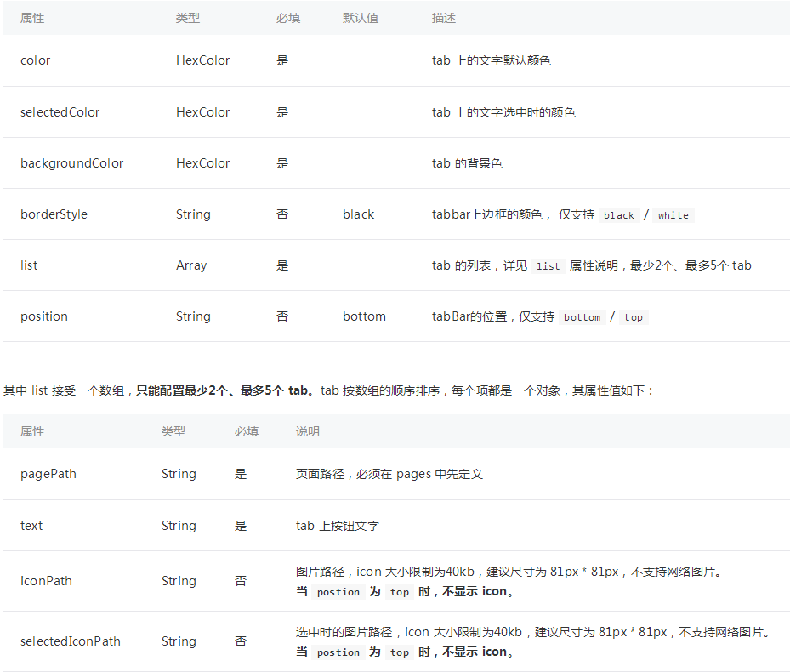The height and width of the screenshot is (672, 790).
Task: Click the "说明" column header in second table
Action: tap(307, 431)
